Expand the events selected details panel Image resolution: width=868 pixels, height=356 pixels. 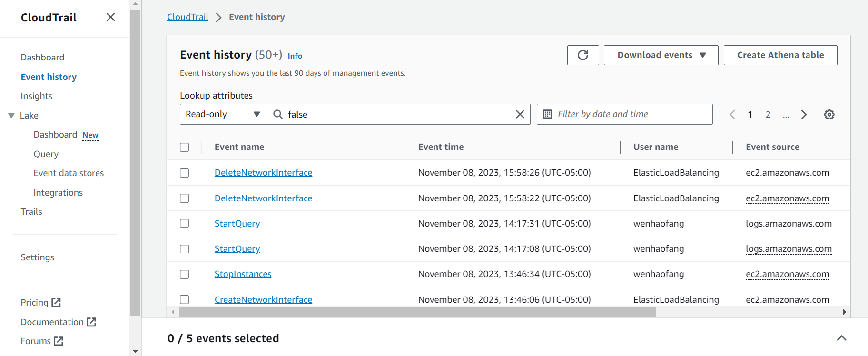[841, 338]
